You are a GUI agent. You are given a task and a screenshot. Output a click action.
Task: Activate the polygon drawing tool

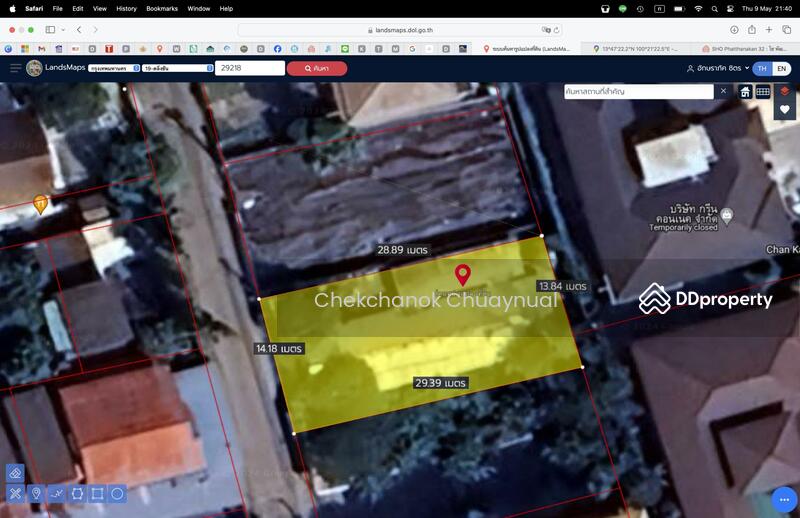(77, 494)
